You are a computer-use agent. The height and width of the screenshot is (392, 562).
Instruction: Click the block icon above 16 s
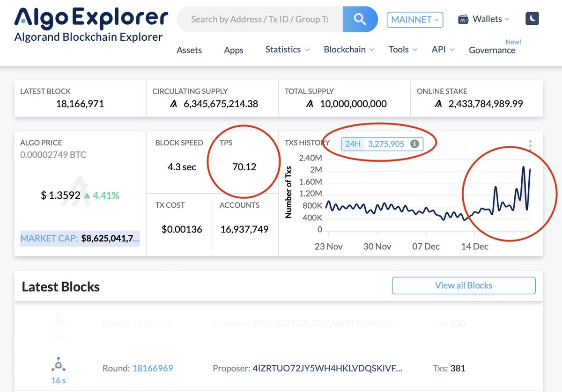coord(58,364)
